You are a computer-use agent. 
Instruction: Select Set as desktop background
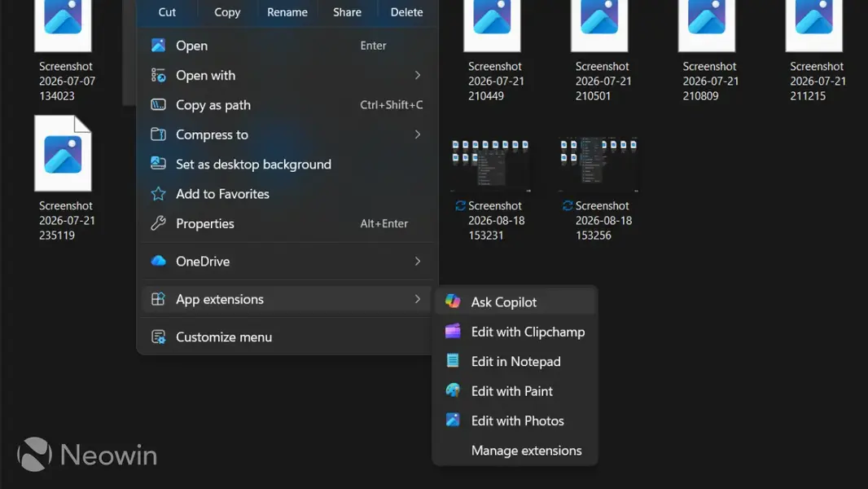click(x=287, y=164)
